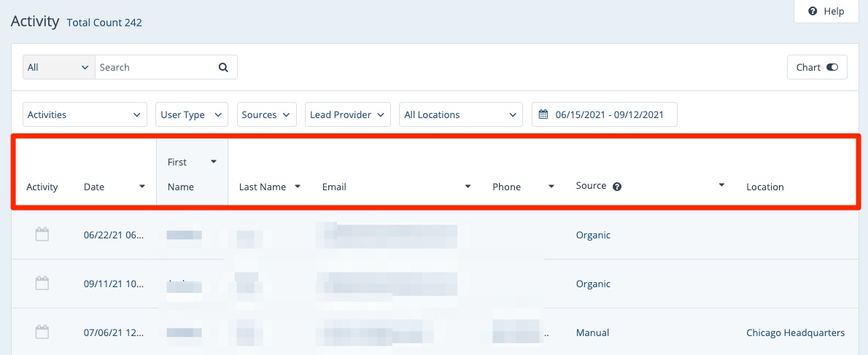The height and width of the screenshot is (355, 868).
Task: Toggle the Chart switch on
Action: coord(832,67)
